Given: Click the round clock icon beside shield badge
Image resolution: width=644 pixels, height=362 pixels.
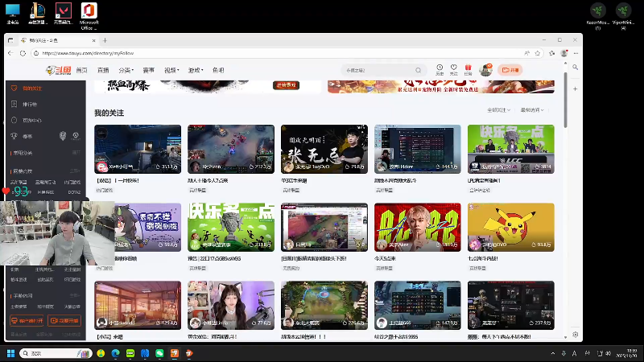Looking at the screenshot, I should tap(76, 136).
